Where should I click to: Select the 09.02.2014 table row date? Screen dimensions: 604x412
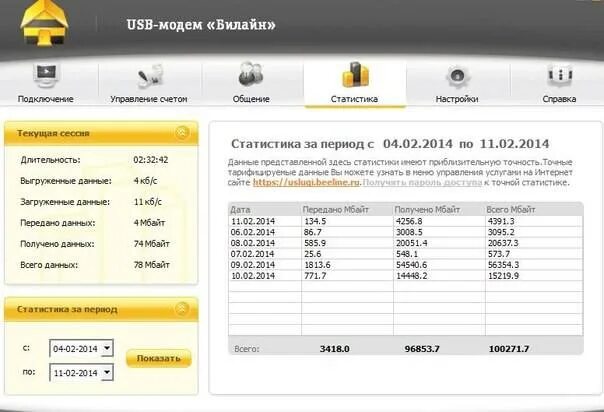point(253,265)
